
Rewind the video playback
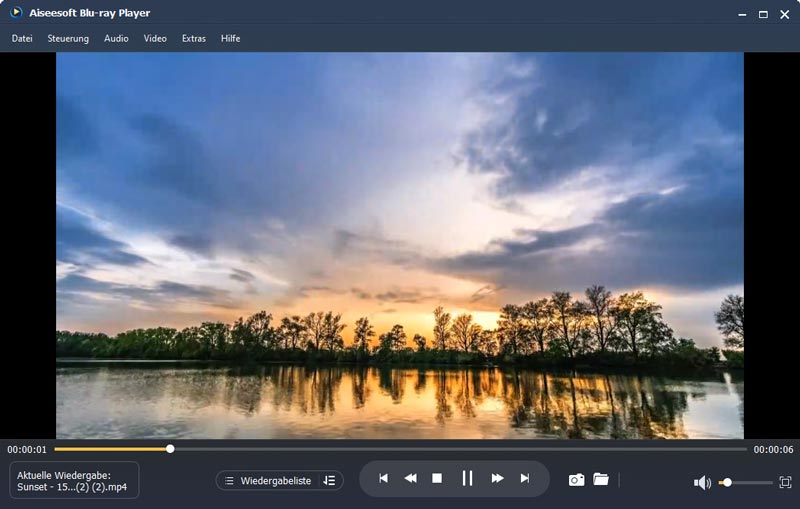click(x=410, y=478)
